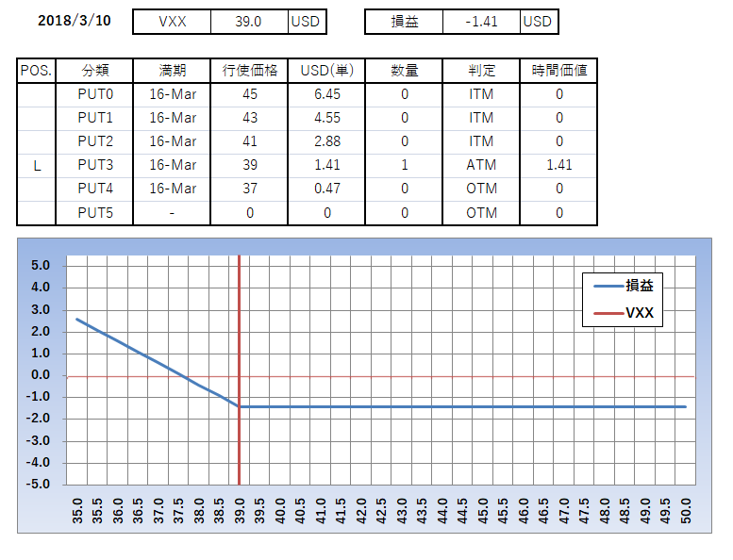The height and width of the screenshot is (560, 733).
Task: Click the USD(単) column header
Action: click(326, 71)
